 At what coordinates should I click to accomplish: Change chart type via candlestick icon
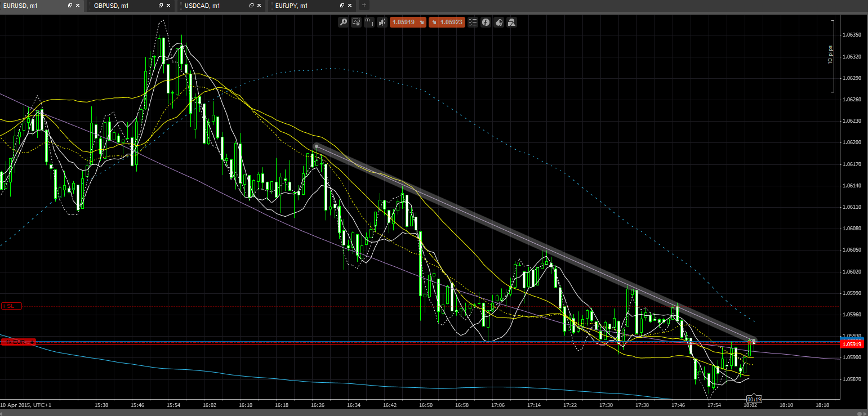pyautogui.click(x=382, y=23)
